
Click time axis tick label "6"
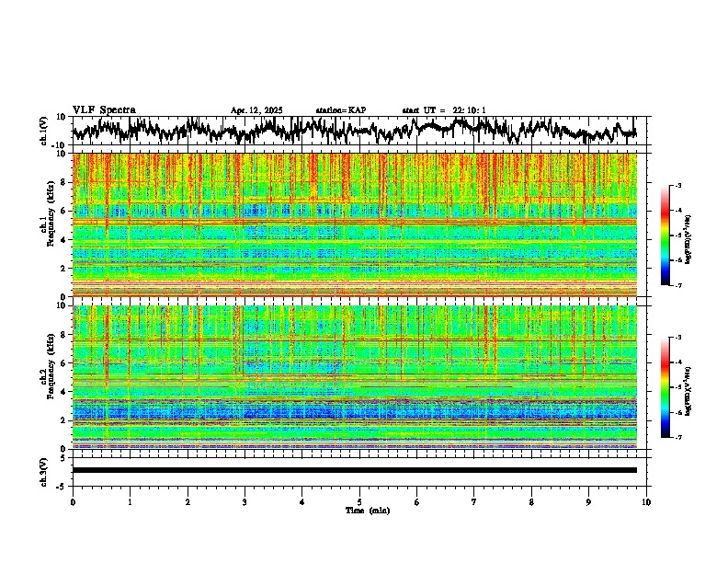417,502
